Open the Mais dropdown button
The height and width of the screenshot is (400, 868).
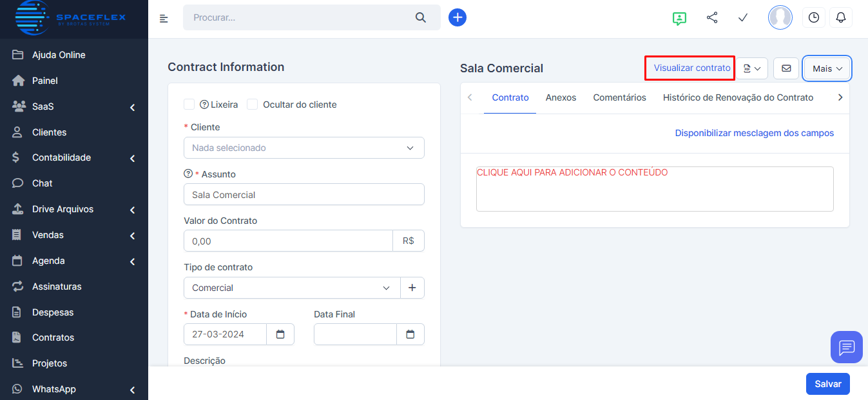click(x=827, y=68)
